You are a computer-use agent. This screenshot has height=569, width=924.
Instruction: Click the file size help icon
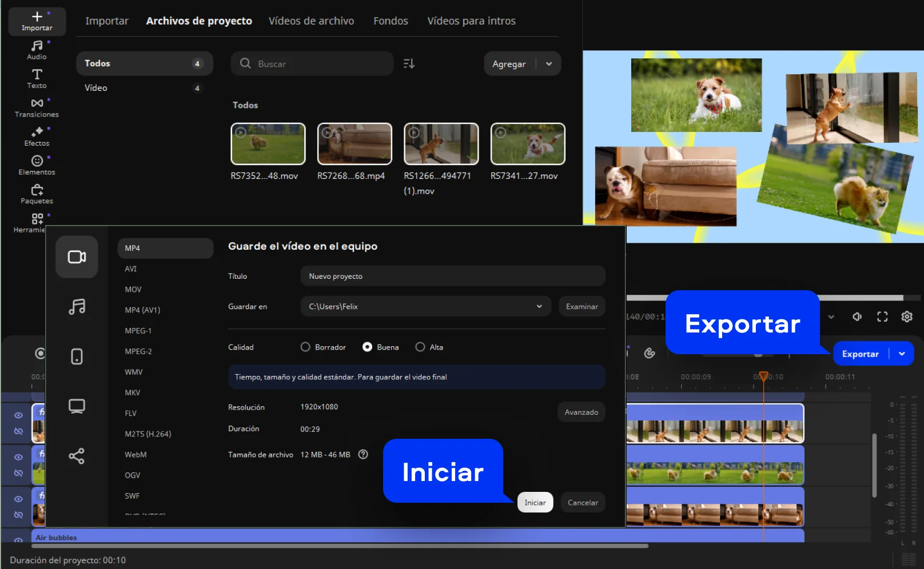363,455
